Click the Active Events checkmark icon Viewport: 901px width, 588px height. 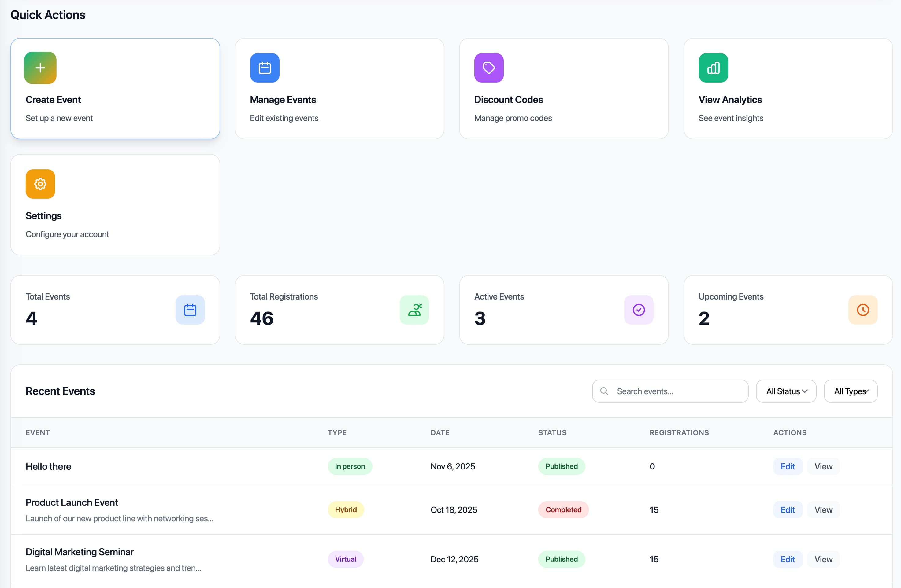pyautogui.click(x=638, y=310)
